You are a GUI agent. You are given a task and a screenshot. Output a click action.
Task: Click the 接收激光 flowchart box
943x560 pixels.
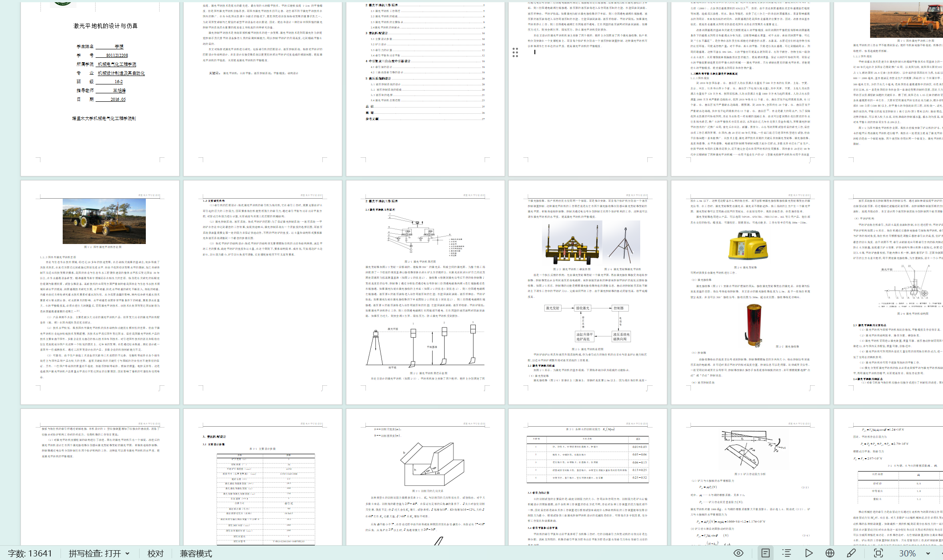pyautogui.click(x=582, y=308)
